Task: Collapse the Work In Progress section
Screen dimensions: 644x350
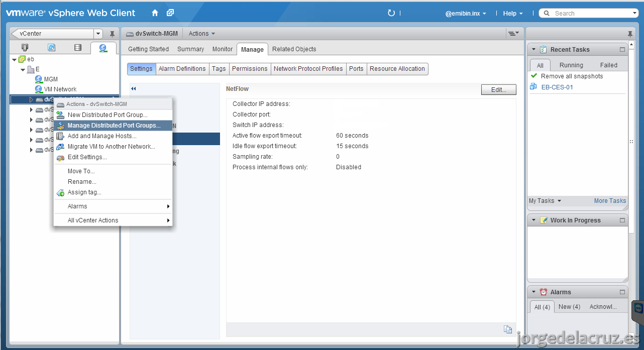Action: [x=533, y=220]
